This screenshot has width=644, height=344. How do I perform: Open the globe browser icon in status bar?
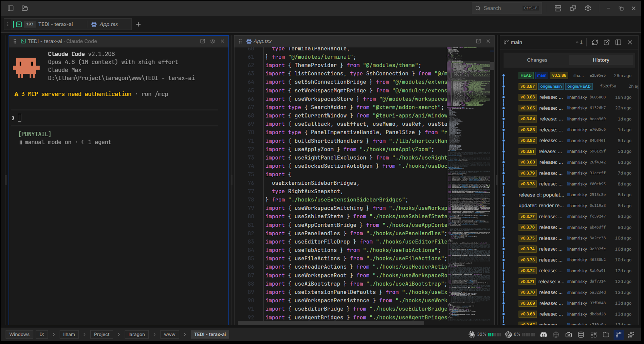pos(556,334)
